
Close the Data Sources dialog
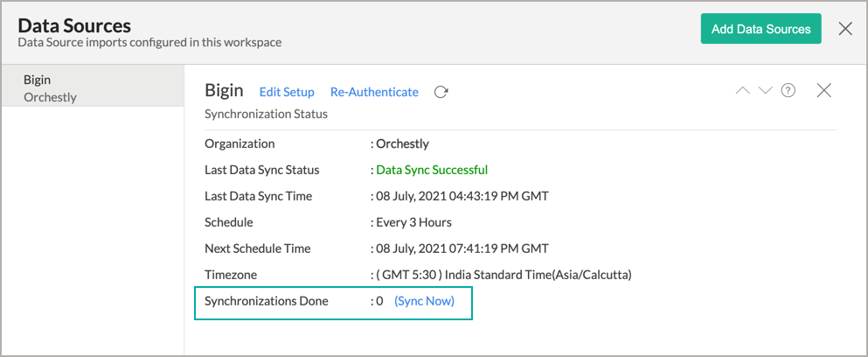click(x=845, y=29)
